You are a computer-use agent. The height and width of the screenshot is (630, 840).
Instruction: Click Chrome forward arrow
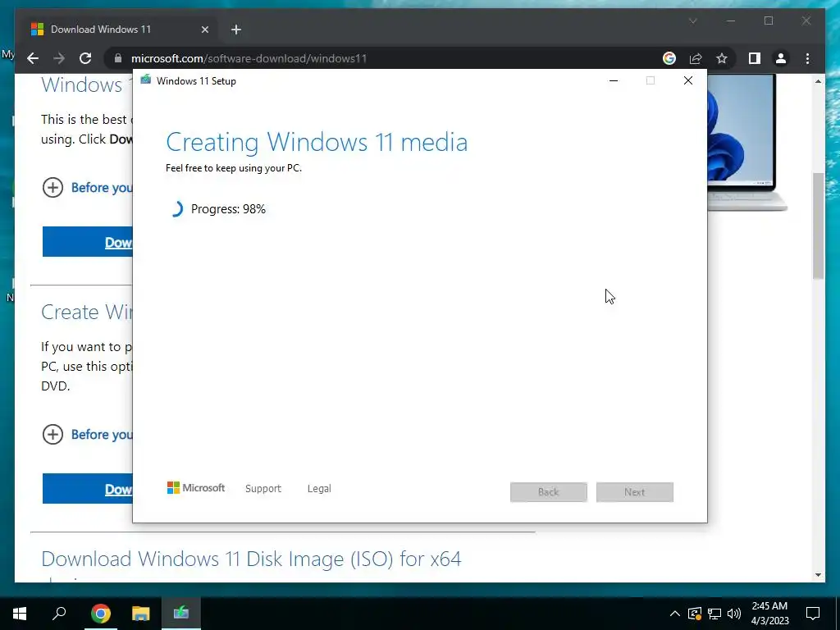(x=59, y=58)
